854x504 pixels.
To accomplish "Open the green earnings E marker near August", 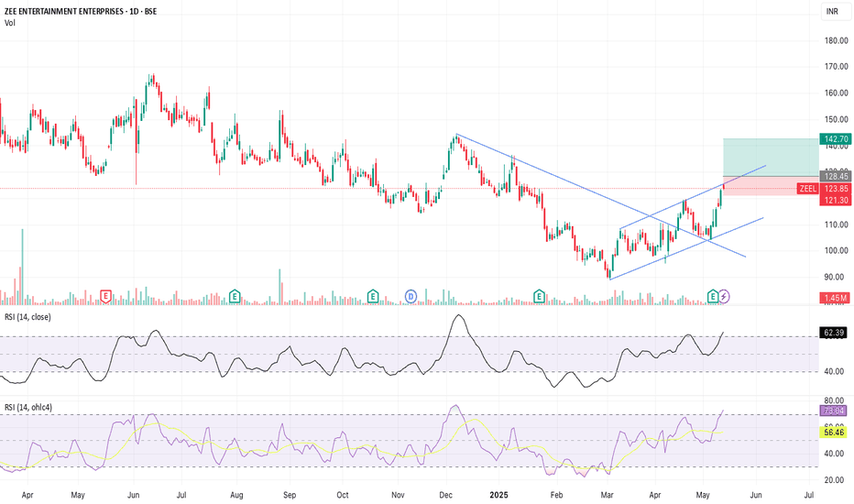I will (x=235, y=296).
